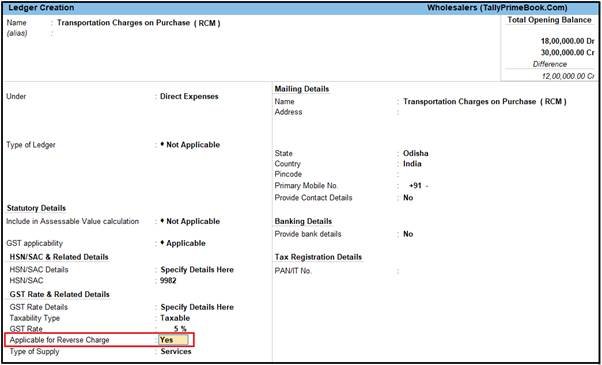Open GST Rate Details 'Specify Details Here' option
The width and height of the screenshot is (602, 365).
pos(197,307)
